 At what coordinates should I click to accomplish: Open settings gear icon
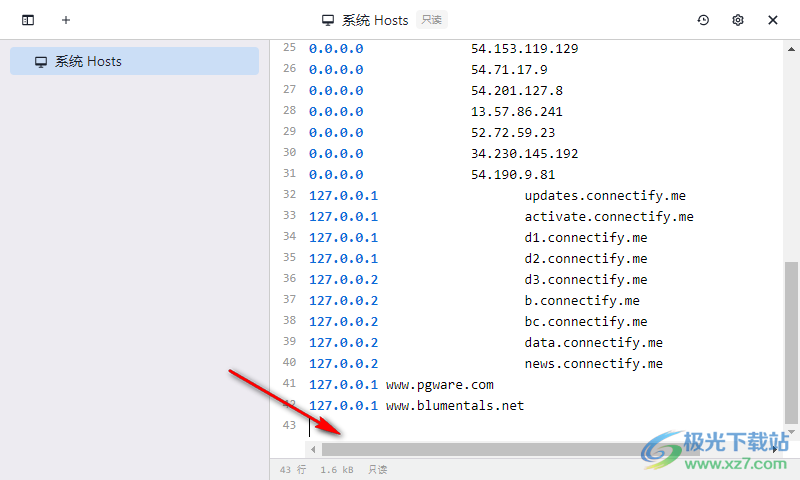738,20
